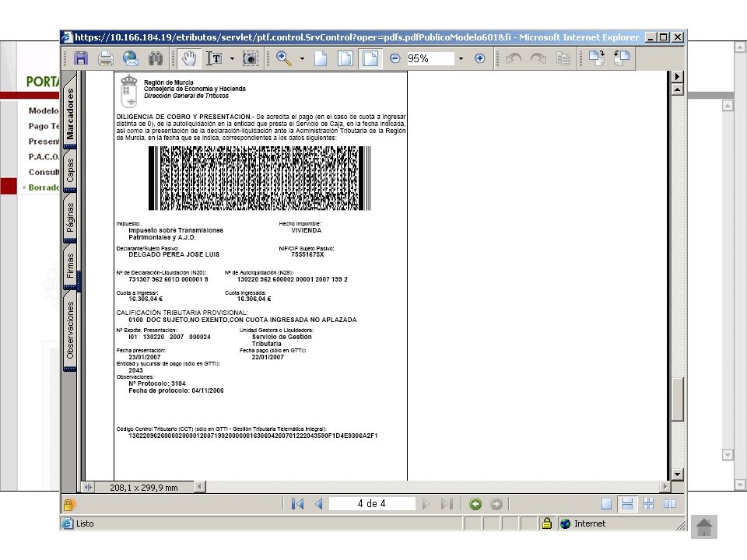
Task: Select the Hand tool
Action: click(x=188, y=58)
